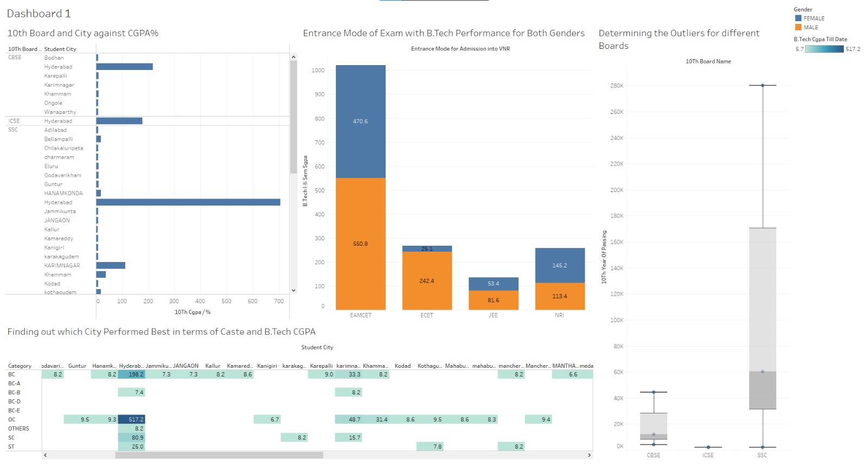The image size is (868, 473).
Task: Click the OC Karimnagar cell 48.7
Action: click(x=348, y=419)
